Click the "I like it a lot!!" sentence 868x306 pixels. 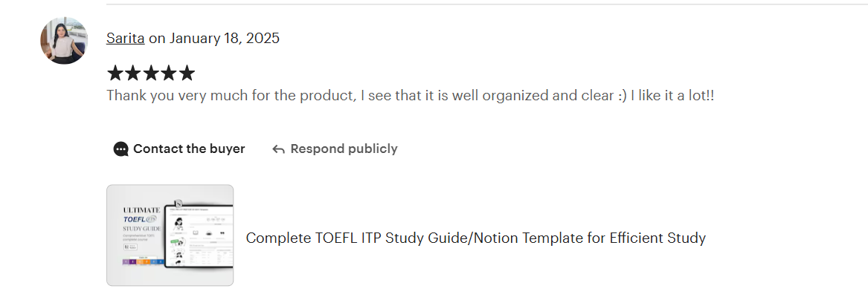672,96
